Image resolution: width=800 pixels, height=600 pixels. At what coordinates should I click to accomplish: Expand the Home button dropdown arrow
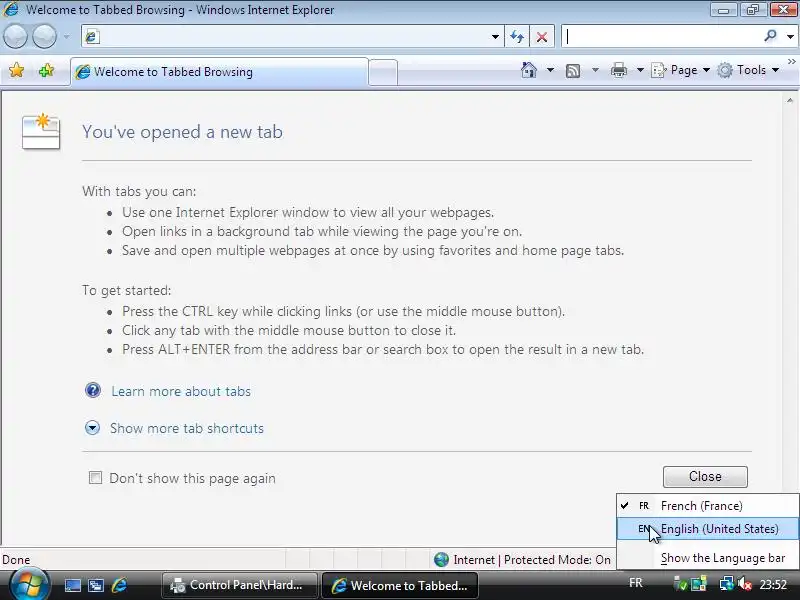click(550, 70)
